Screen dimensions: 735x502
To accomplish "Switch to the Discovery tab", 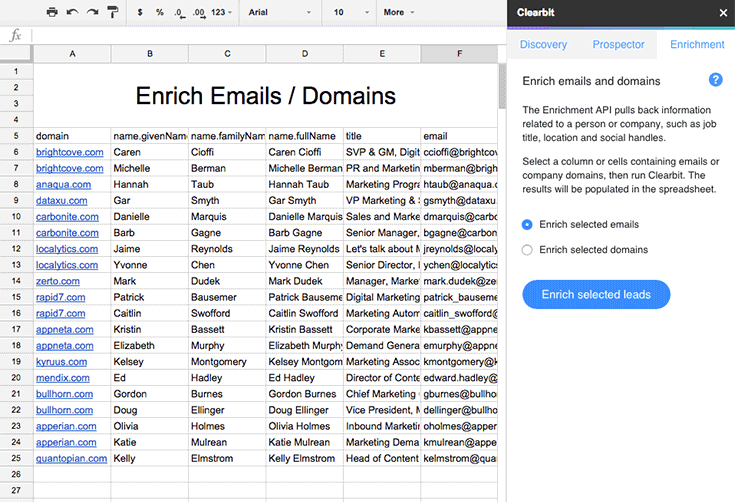I will coord(543,45).
